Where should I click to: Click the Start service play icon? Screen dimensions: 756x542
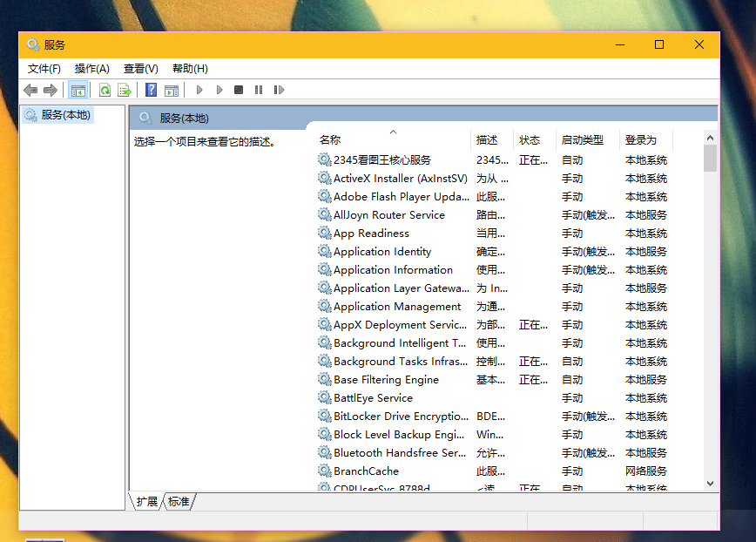click(199, 90)
